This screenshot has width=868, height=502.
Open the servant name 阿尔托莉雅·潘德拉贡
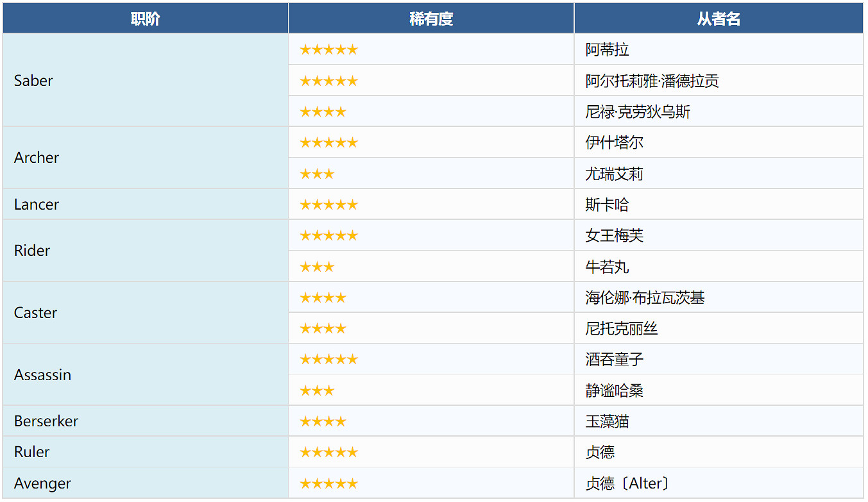(x=652, y=81)
